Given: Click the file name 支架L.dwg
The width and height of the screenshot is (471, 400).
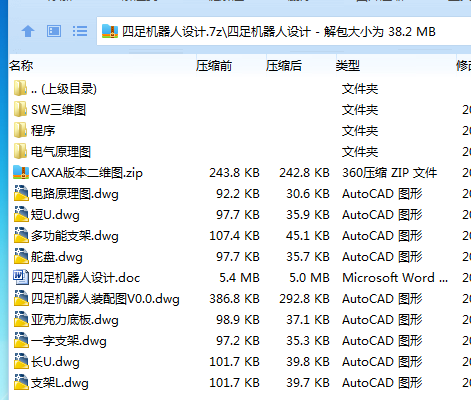Looking at the screenshot, I should point(60,383).
